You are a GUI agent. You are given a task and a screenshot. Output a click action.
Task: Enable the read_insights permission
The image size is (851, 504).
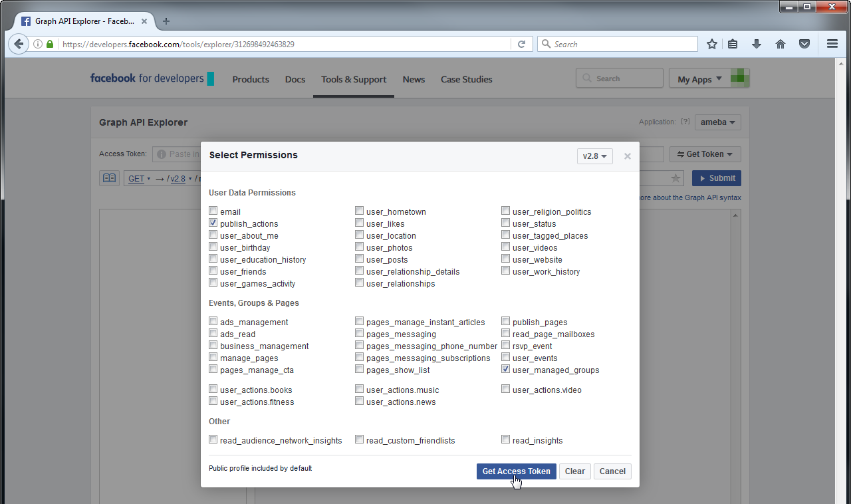[505, 440]
